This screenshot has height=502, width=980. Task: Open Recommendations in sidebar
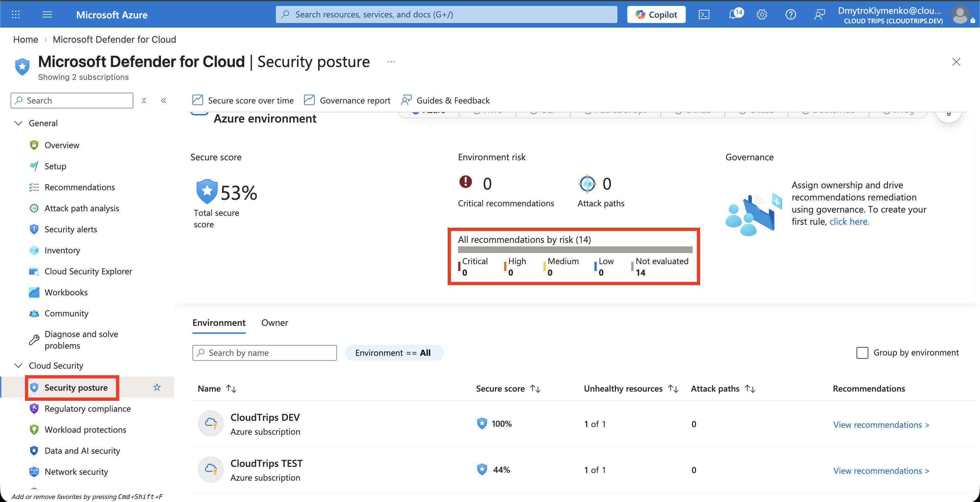79,187
